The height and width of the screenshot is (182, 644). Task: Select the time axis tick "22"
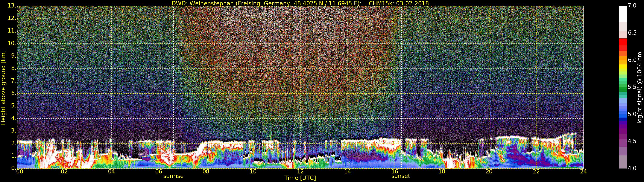point(536,172)
